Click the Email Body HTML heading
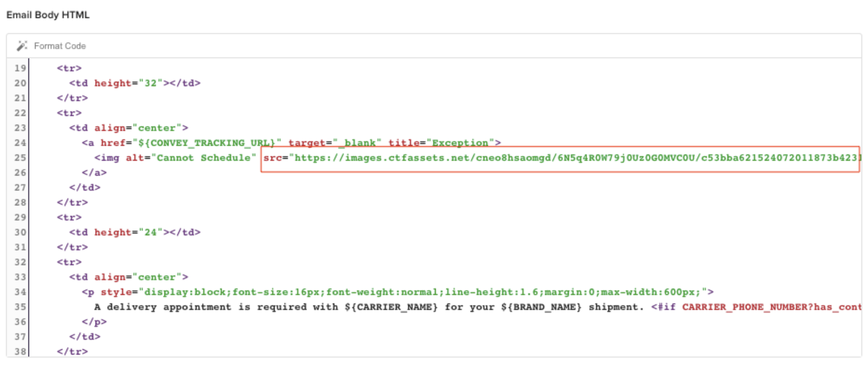 click(48, 15)
